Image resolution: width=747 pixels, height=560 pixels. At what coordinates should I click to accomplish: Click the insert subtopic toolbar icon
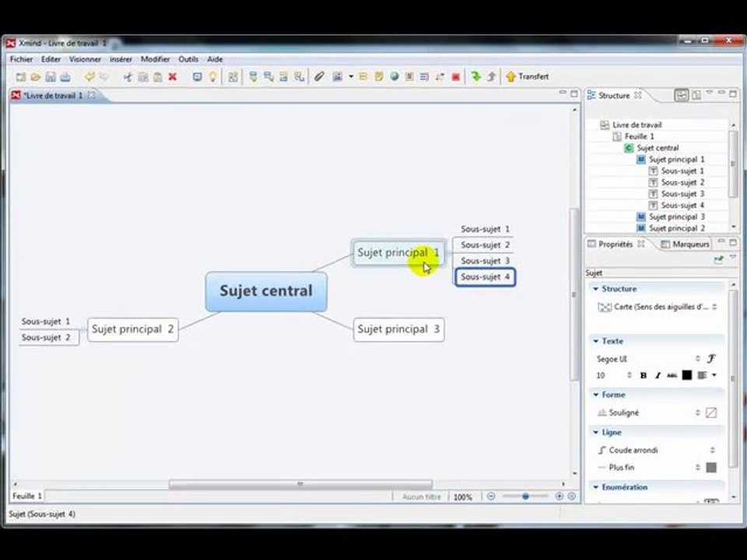[268, 77]
